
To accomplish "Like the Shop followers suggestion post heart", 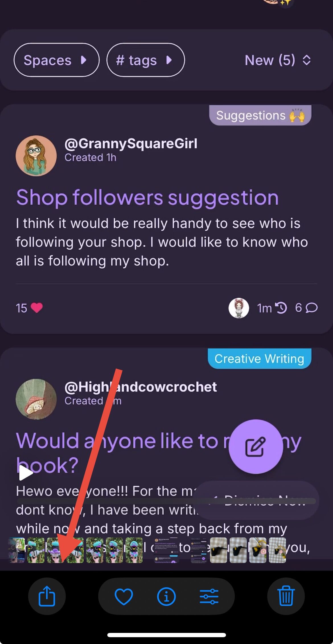I will tap(37, 308).
